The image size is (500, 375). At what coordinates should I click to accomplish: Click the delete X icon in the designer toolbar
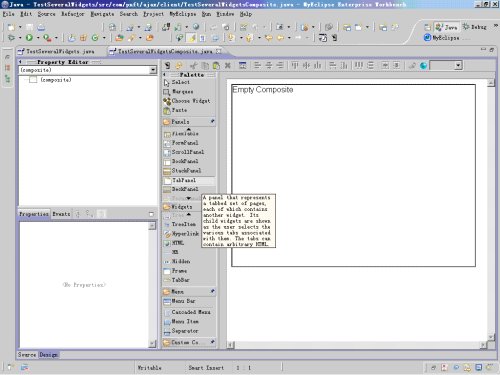click(228, 65)
